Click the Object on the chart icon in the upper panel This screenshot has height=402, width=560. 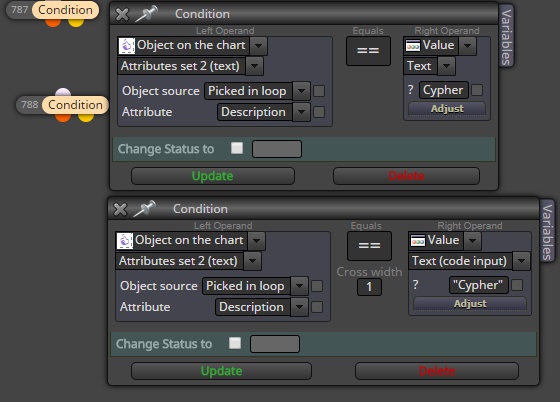coord(126,46)
